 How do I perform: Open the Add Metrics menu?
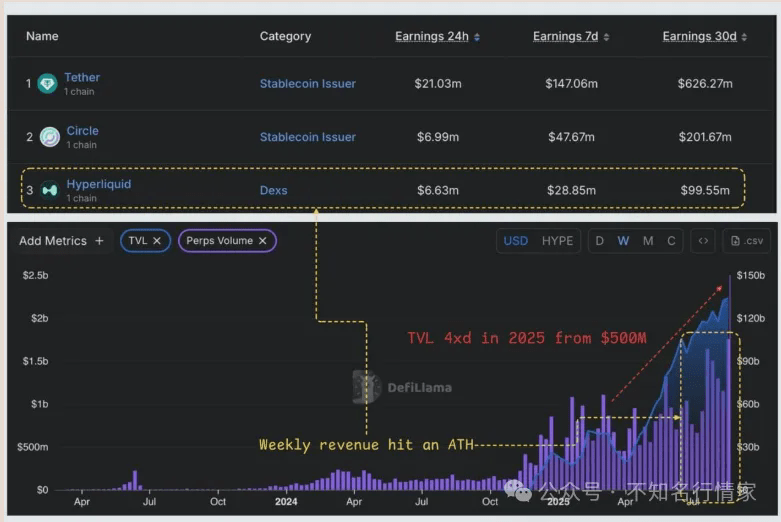[62, 241]
